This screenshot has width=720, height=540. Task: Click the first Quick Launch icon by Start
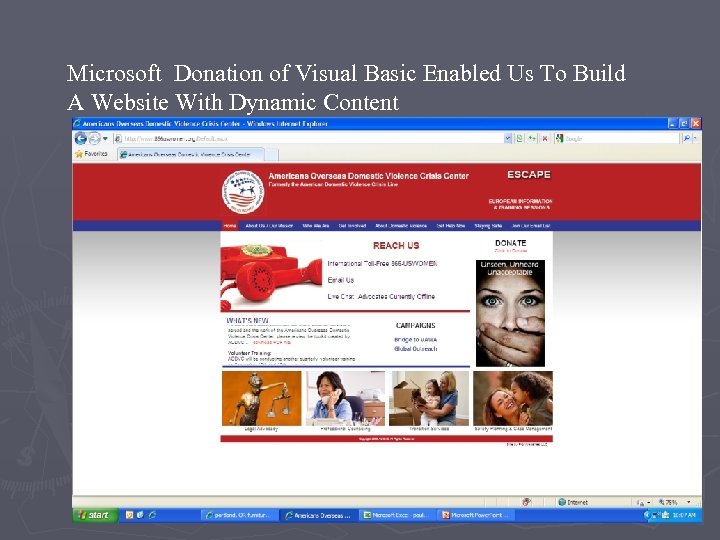coord(129,515)
